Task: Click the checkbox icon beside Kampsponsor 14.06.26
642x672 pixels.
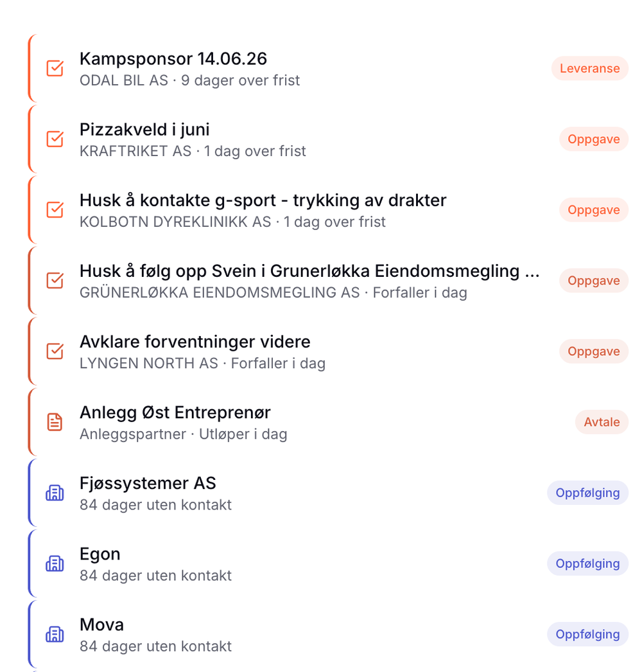Action: click(55, 69)
